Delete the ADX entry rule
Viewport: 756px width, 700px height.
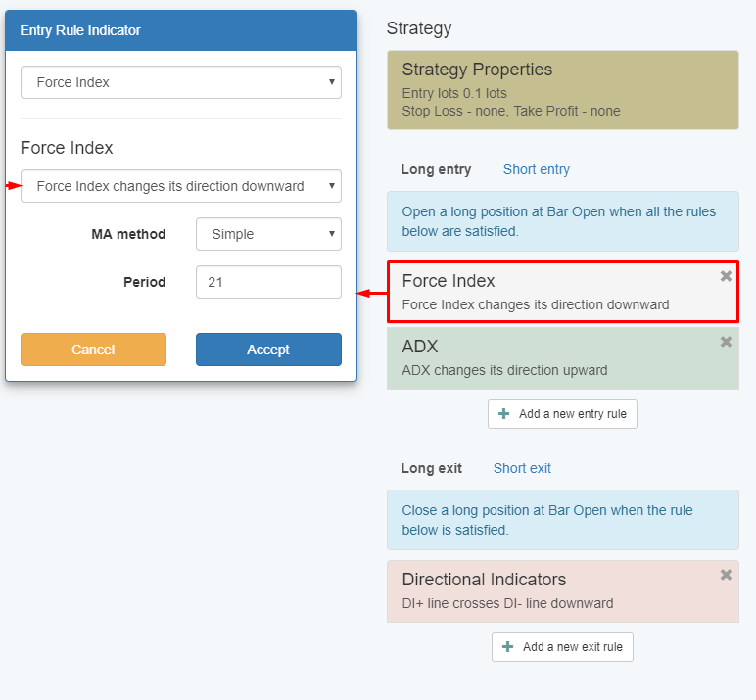[726, 342]
